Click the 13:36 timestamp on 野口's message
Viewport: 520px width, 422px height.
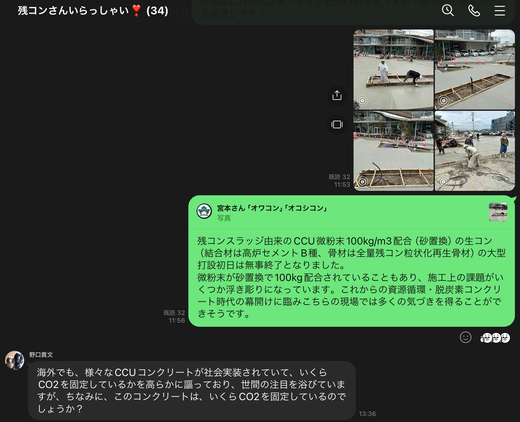coord(367,414)
